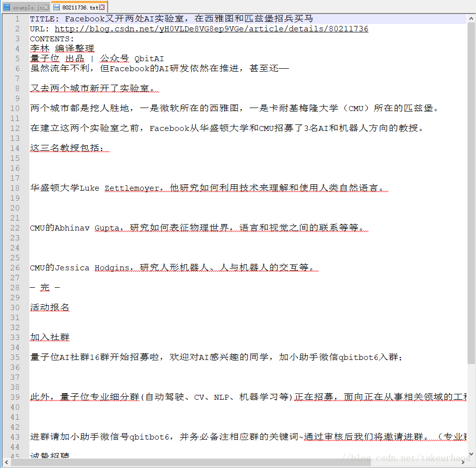Click the text '加入社群'

coord(50,337)
